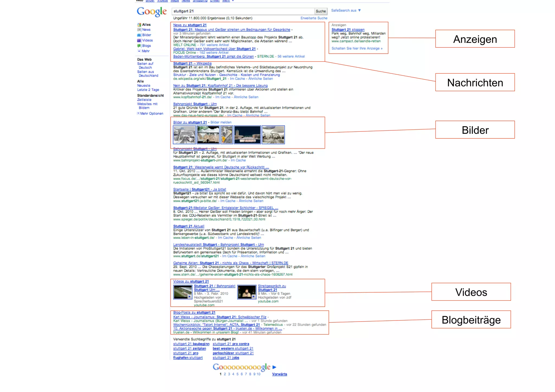Open the SafeSearch aus dropdown
Screen dimensions: 555x392
(x=346, y=10)
